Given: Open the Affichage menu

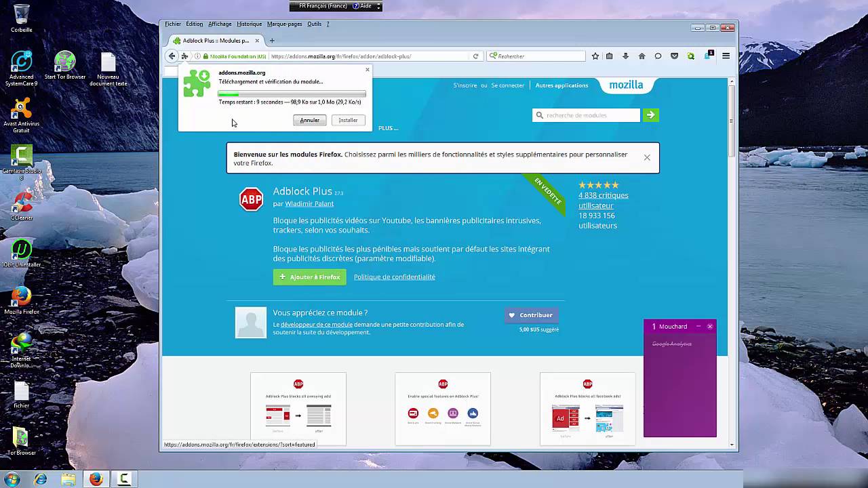Looking at the screenshot, I should click(220, 24).
